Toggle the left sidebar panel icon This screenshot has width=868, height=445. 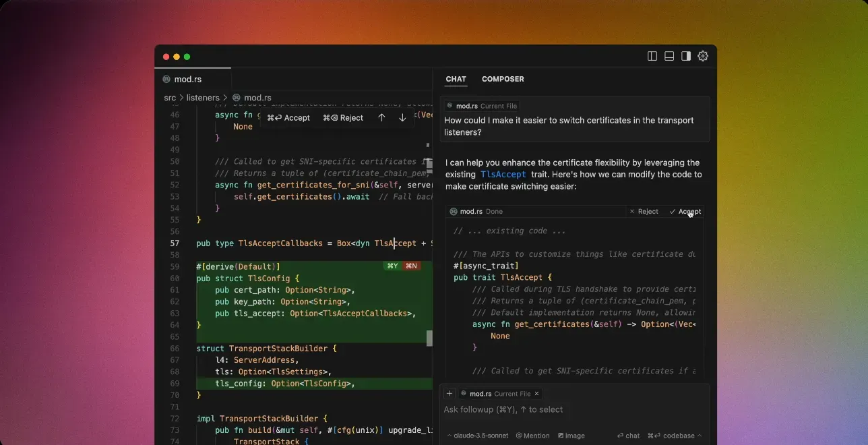[x=652, y=56]
